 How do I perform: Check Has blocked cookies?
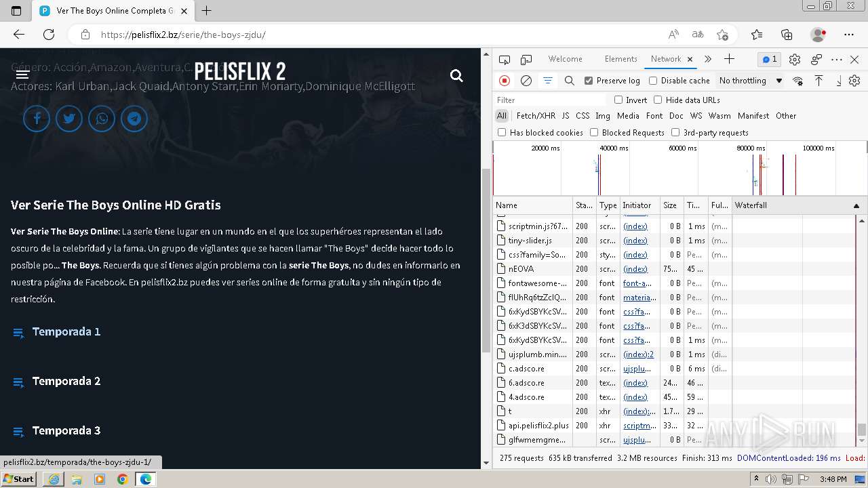(502, 133)
